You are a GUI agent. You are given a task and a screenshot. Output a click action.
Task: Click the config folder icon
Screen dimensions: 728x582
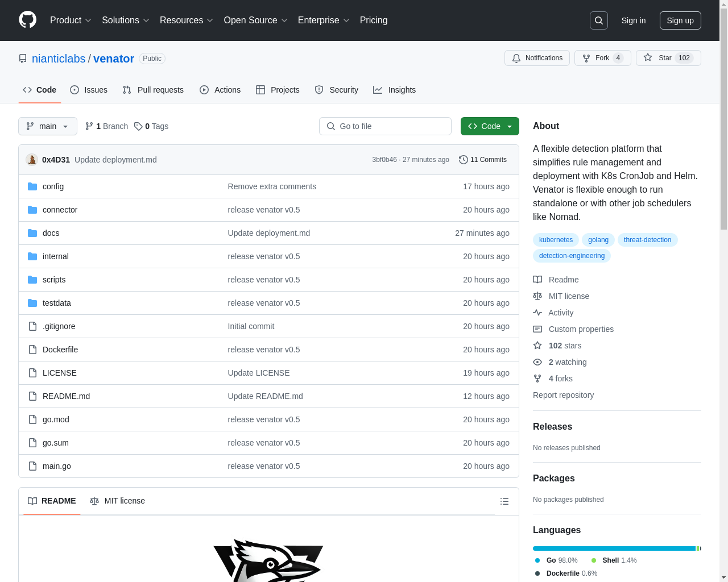click(x=32, y=186)
